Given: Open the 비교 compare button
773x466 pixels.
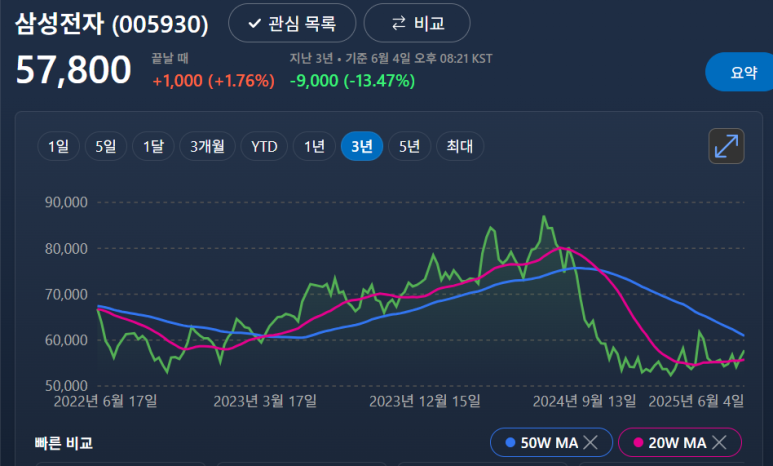Looking at the screenshot, I should coord(417,23).
